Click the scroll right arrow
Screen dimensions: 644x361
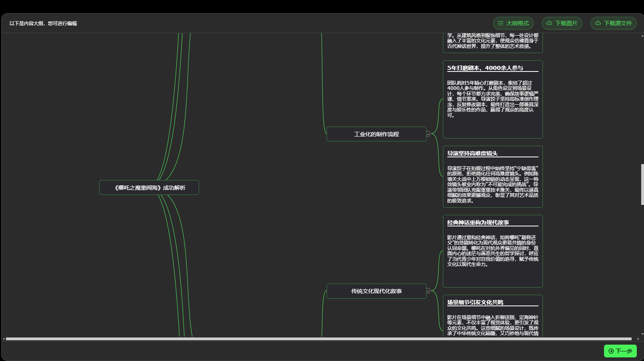coord(638,339)
